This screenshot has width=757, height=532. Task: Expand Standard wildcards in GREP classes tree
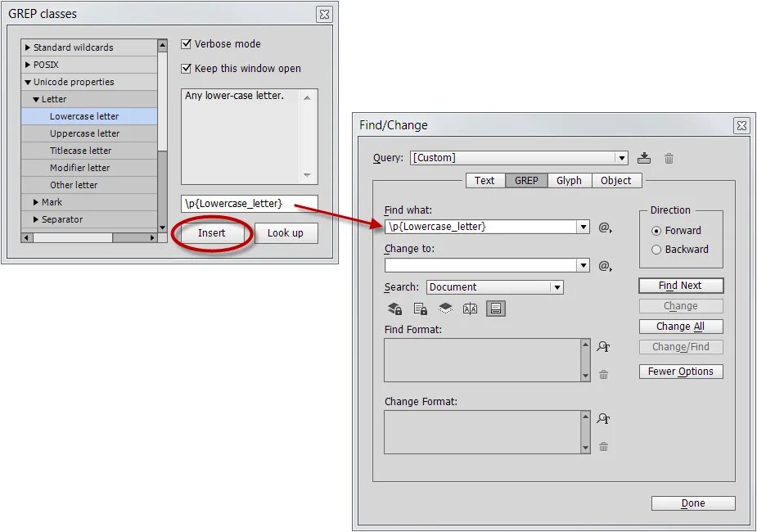(28, 47)
